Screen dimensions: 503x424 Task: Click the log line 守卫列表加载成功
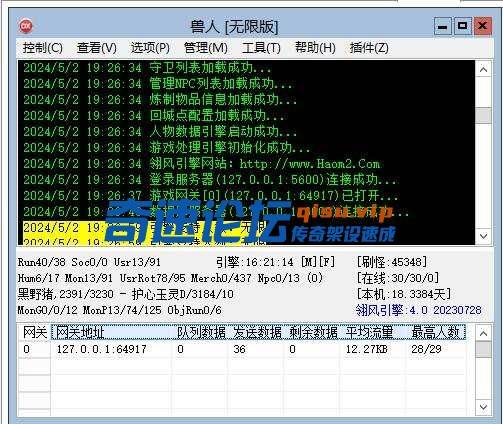click(x=147, y=68)
